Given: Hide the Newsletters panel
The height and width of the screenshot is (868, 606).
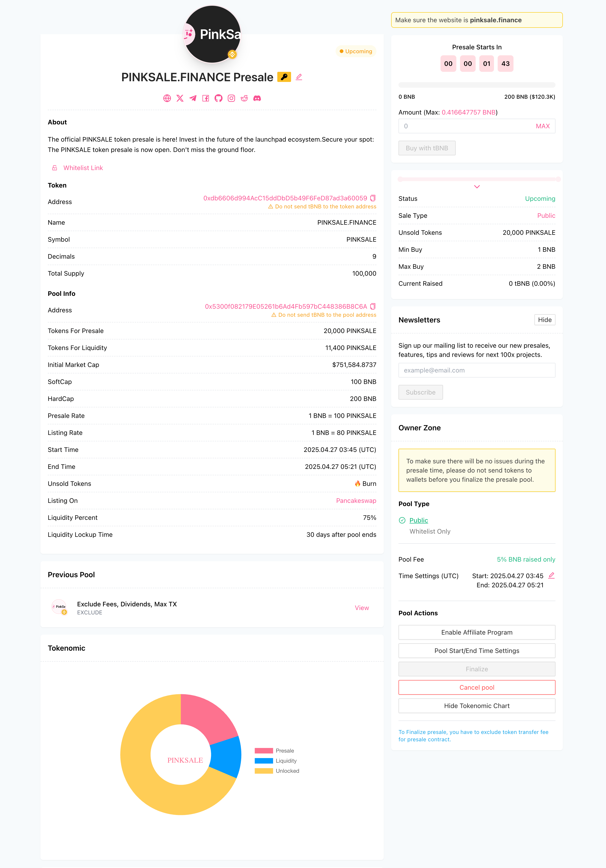Looking at the screenshot, I should pos(545,320).
